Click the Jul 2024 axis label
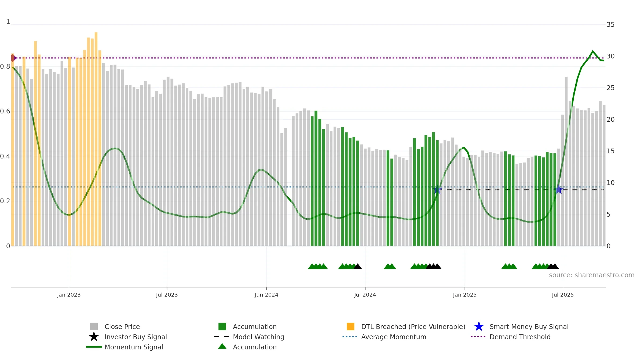This screenshot has width=644, height=362. tap(365, 295)
